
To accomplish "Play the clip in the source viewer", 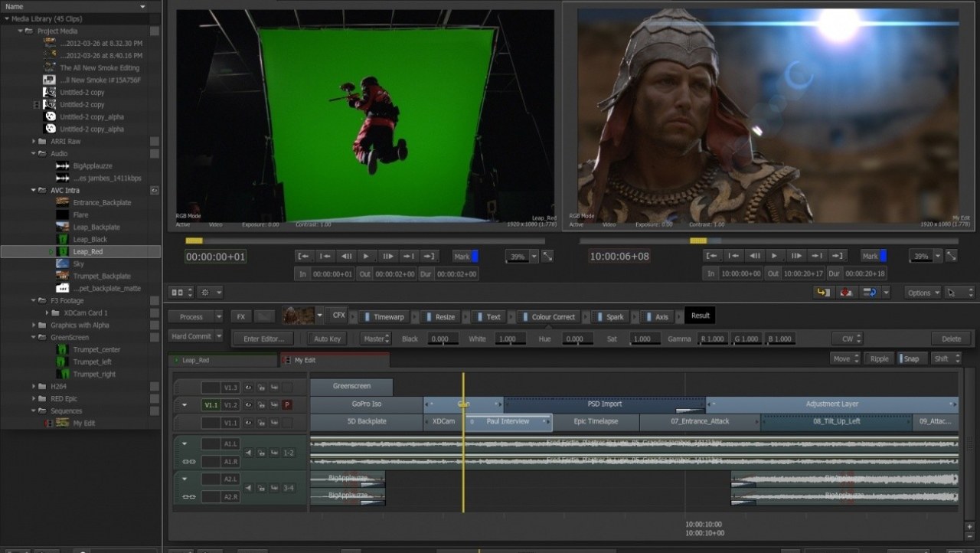I will (366, 256).
